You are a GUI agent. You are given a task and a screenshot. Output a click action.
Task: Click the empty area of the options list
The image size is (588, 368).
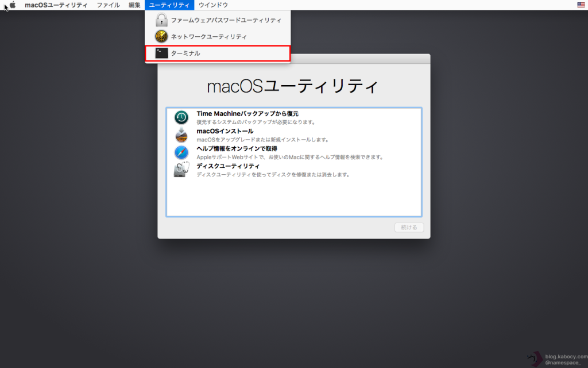pos(293,198)
